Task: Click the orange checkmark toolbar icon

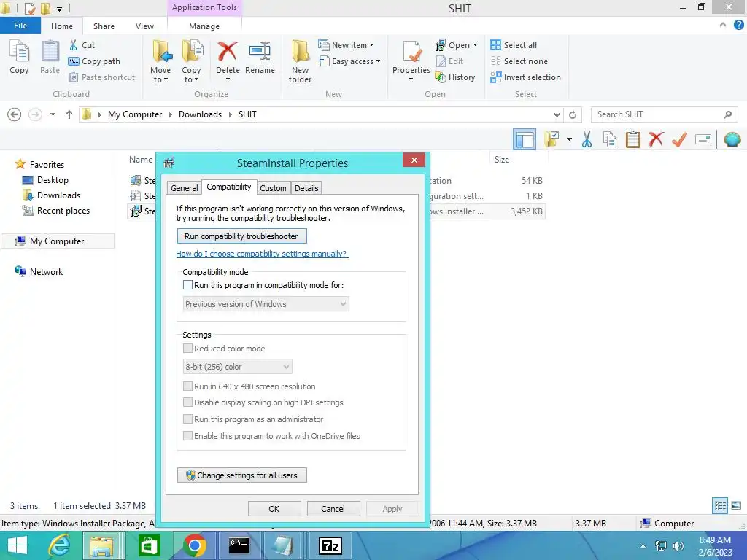Action: pyautogui.click(x=679, y=139)
